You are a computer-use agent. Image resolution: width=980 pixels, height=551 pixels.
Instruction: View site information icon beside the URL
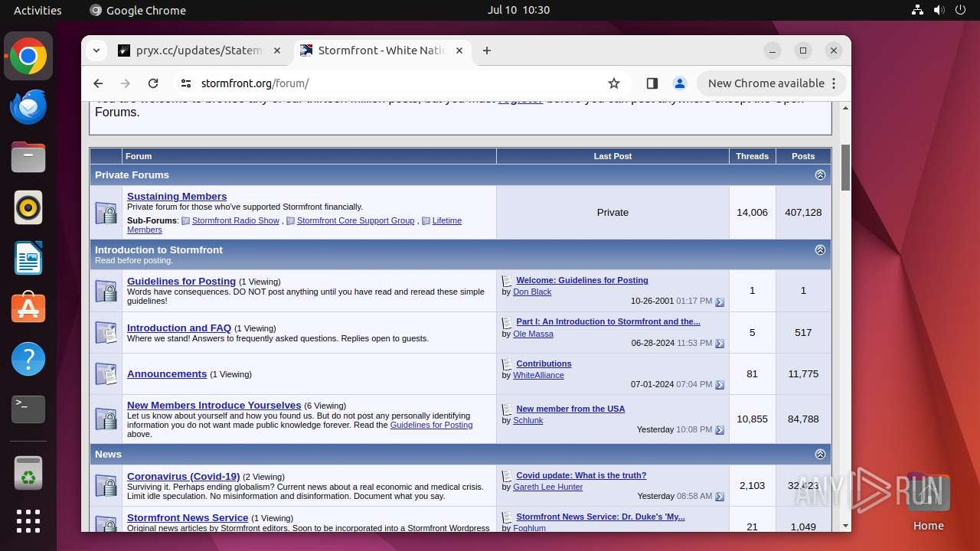[186, 83]
